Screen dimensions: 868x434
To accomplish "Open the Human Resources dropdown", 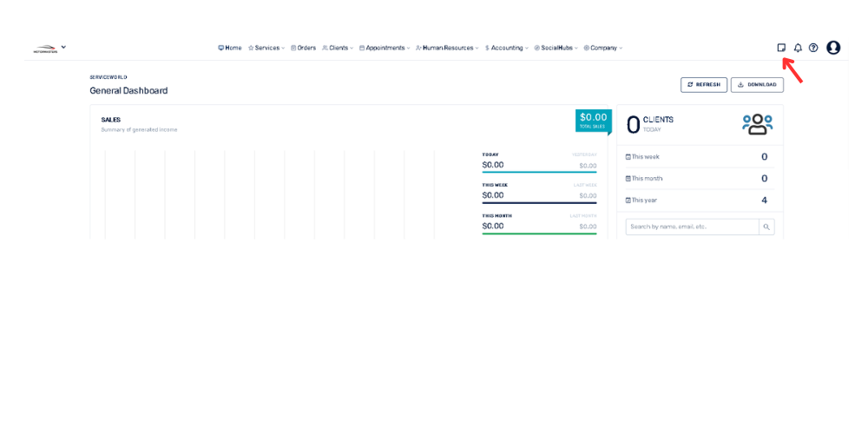I will click(x=447, y=48).
